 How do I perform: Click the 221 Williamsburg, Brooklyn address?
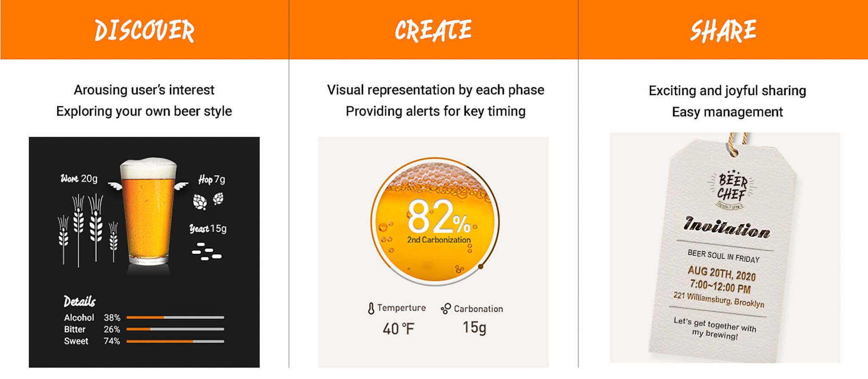[x=719, y=299]
